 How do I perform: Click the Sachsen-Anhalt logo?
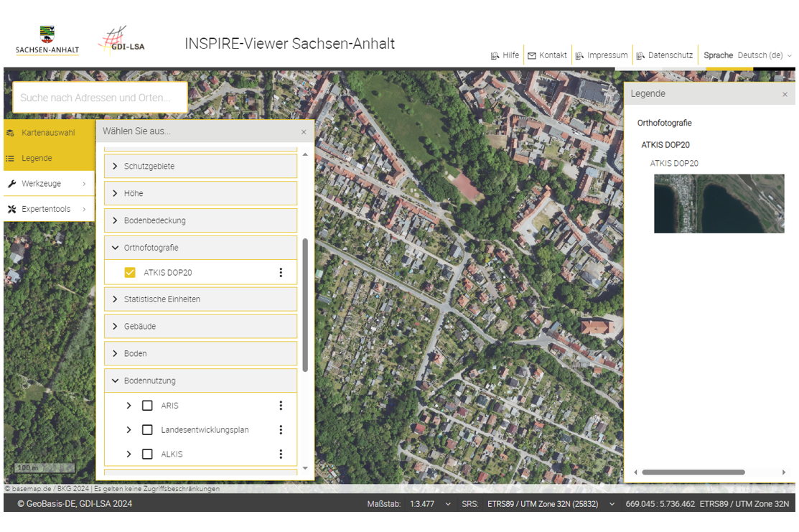(x=47, y=41)
